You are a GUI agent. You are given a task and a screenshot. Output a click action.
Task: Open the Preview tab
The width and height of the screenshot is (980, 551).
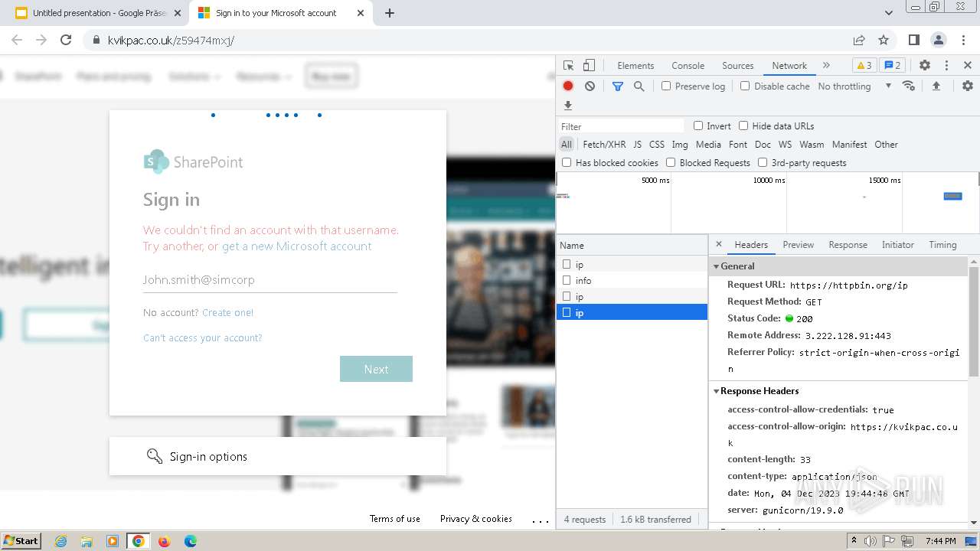point(798,245)
